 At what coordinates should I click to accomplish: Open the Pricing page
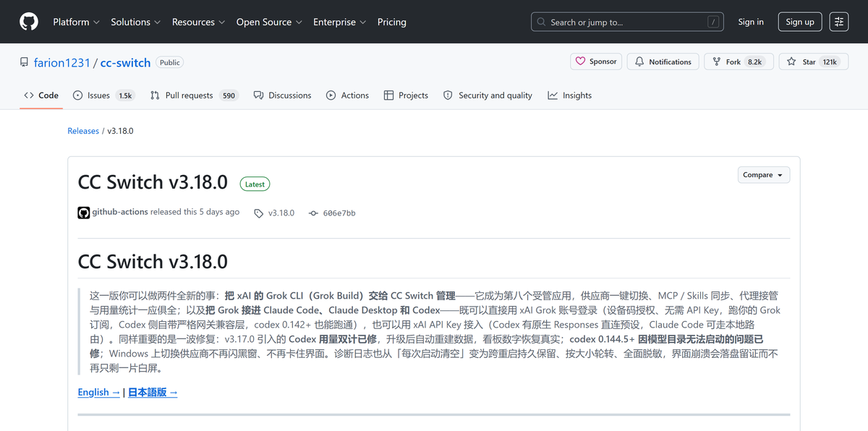pos(392,22)
